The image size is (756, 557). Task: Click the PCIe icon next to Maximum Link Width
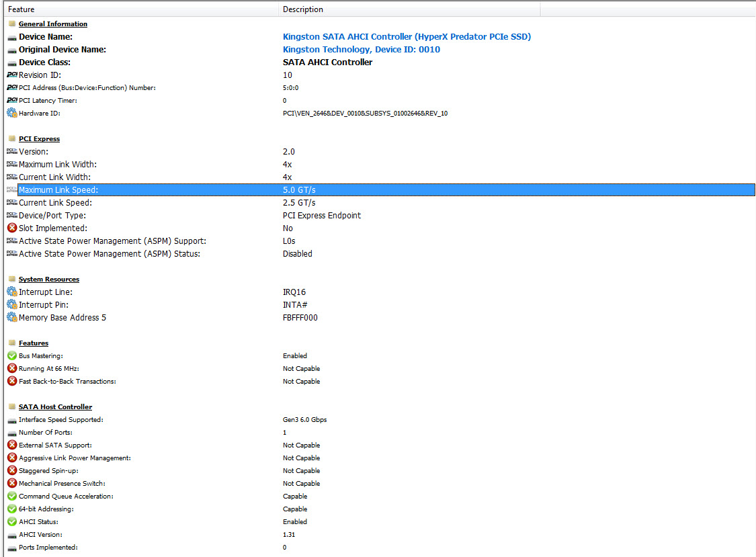coord(12,164)
